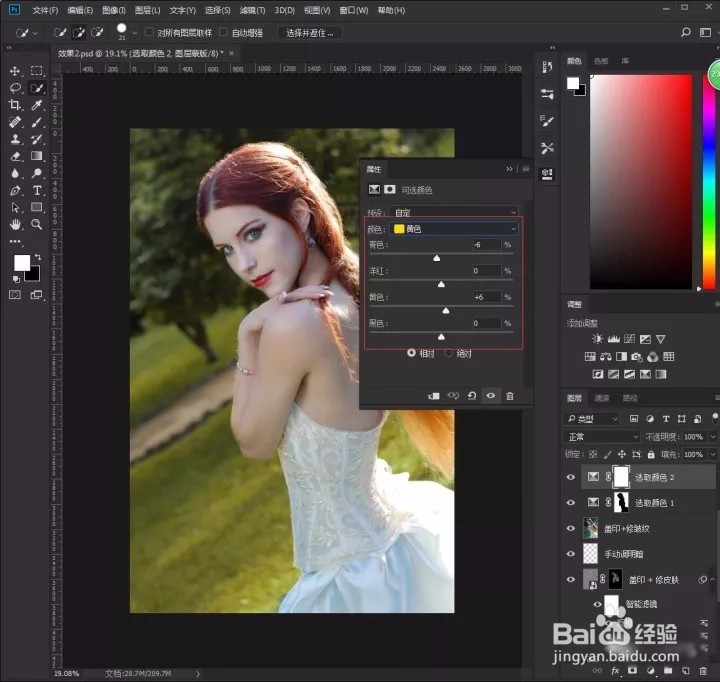The height and width of the screenshot is (682, 720).
Task: Add layer mask button in Layers panel
Action: tap(632, 671)
